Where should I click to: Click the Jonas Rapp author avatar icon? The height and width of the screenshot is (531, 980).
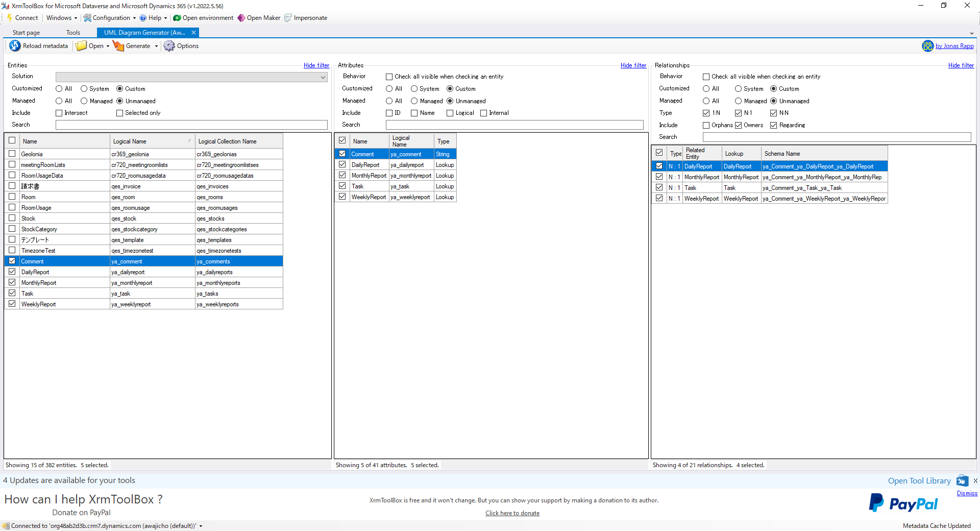coord(927,46)
